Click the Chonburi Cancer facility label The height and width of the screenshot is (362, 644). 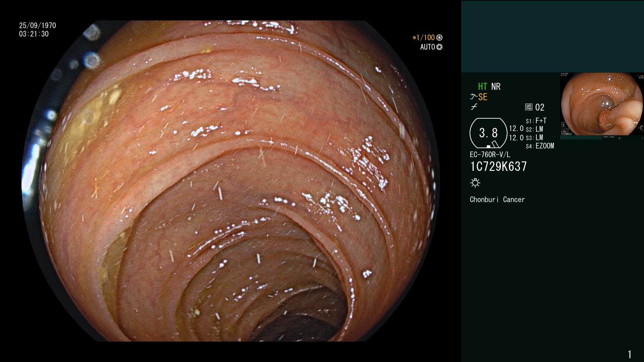pos(497,199)
